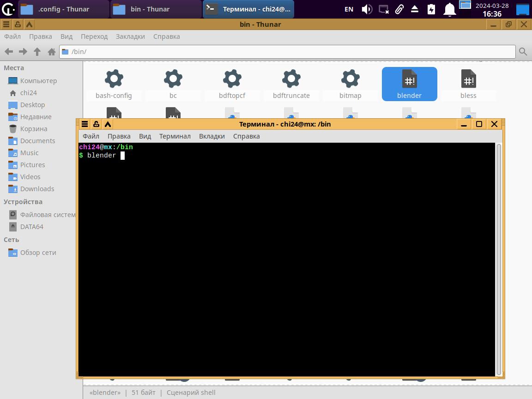Screen dimensions: 532x399
Task: Open Thunar Переход menu
Action: [94, 36]
